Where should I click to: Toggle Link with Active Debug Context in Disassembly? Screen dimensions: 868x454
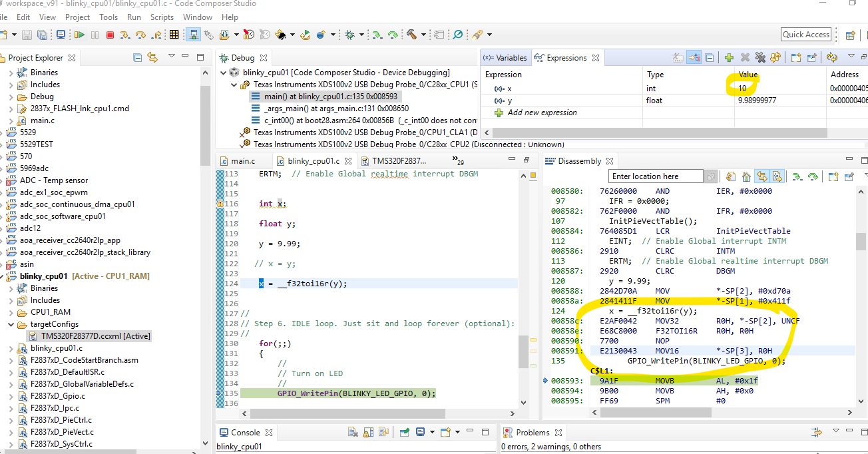(x=761, y=176)
